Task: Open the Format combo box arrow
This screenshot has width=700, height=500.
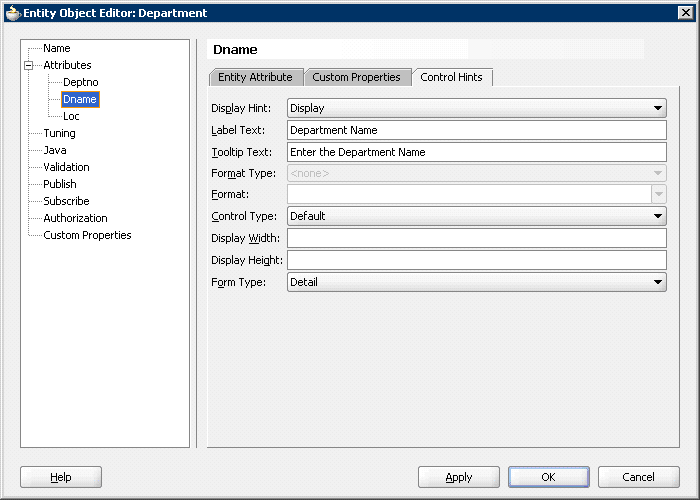Action: [x=659, y=194]
